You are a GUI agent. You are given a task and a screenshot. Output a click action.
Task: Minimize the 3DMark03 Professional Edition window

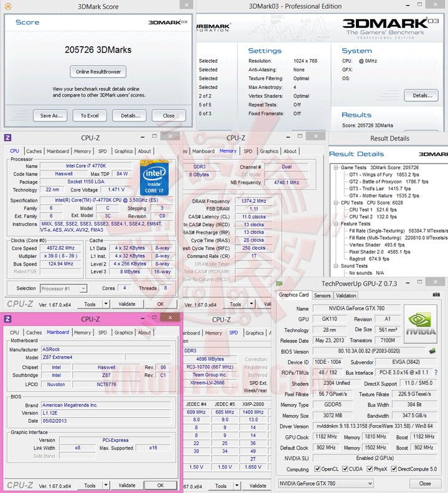(408, 6)
